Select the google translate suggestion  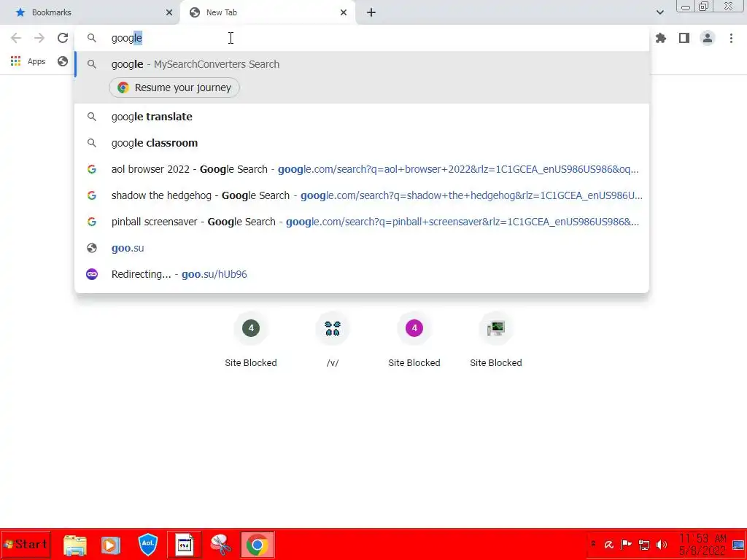362,117
